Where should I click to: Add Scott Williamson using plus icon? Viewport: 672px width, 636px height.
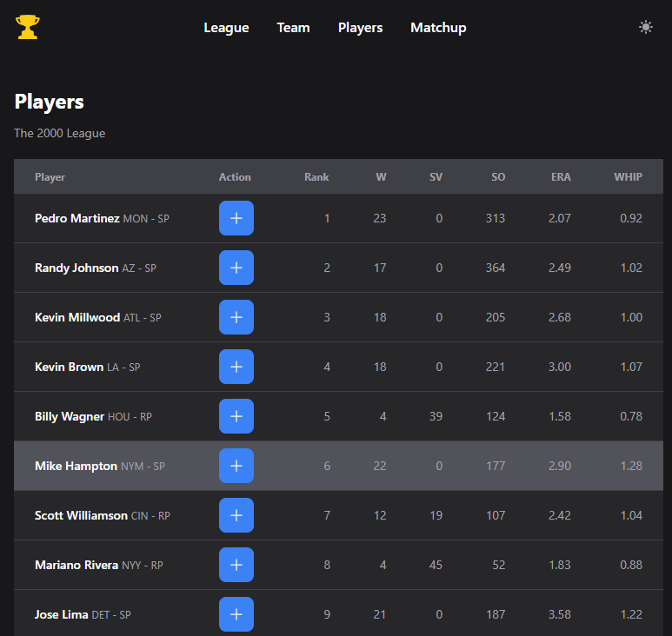(x=236, y=515)
